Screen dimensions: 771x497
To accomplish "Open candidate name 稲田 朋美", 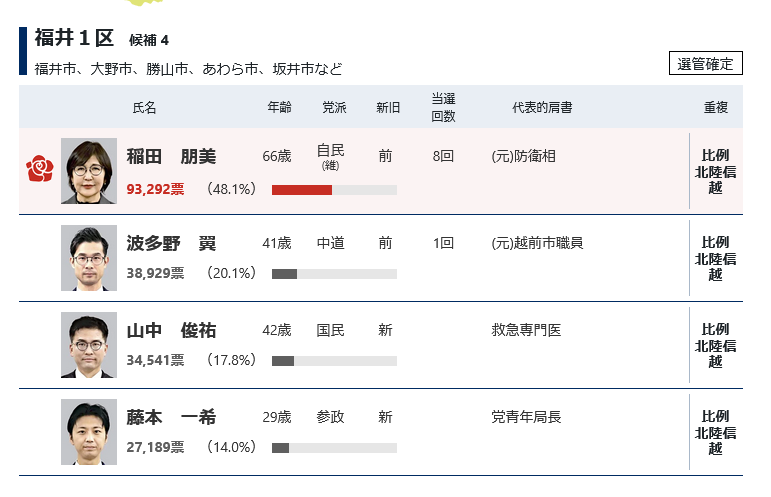I will (171, 157).
